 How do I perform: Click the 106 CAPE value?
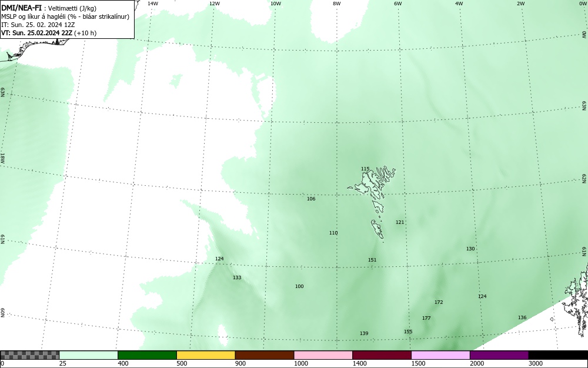[x=311, y=199]
